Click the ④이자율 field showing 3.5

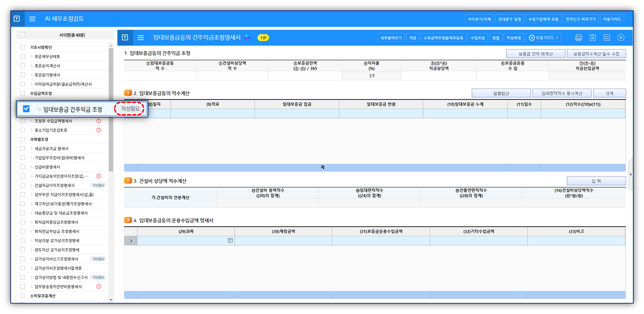pos(371,76)
